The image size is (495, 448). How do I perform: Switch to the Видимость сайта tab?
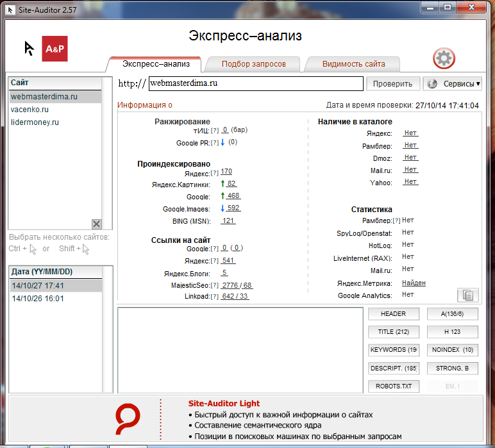point(353,64)
